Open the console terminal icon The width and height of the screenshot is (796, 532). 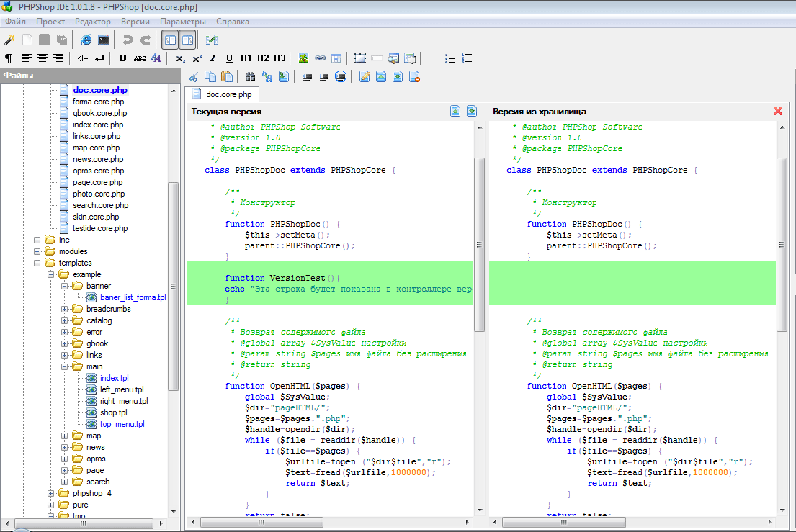point(104,40)
